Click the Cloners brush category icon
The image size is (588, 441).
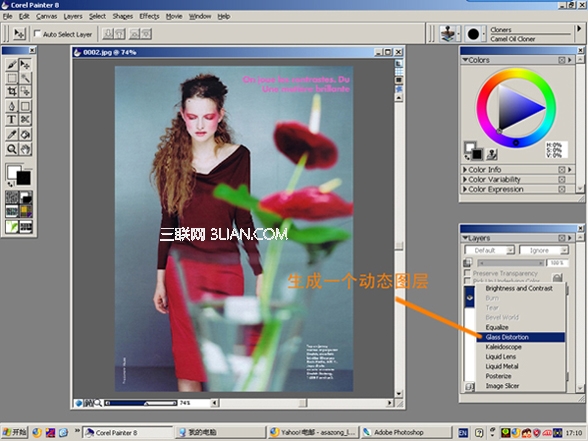[x=448, y=34]
